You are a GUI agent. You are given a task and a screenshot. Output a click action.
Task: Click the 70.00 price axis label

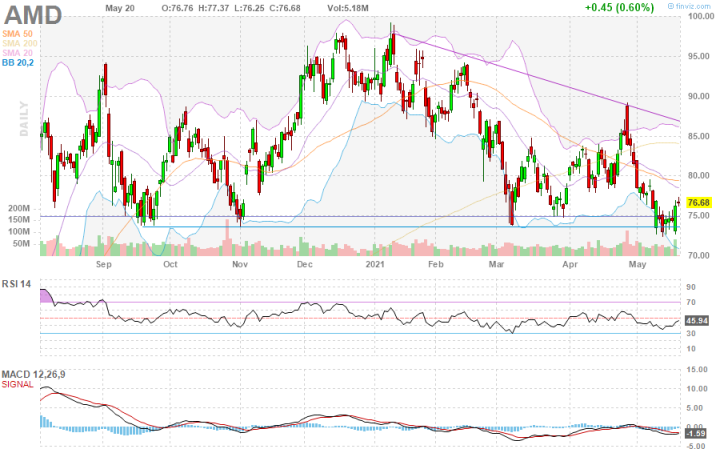point(698,255)
